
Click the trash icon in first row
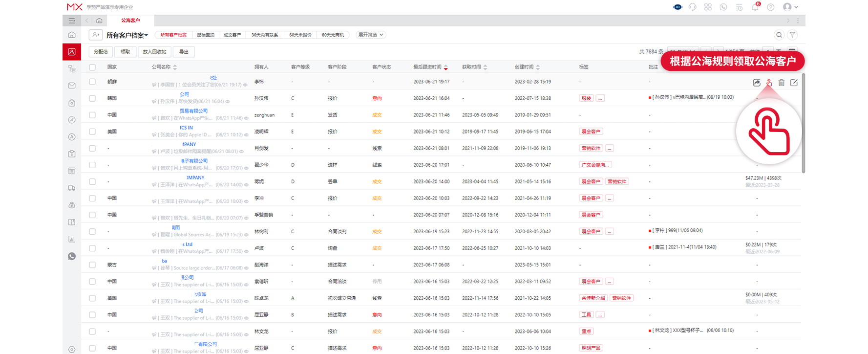pyautogui.click(x=782, y=83)
